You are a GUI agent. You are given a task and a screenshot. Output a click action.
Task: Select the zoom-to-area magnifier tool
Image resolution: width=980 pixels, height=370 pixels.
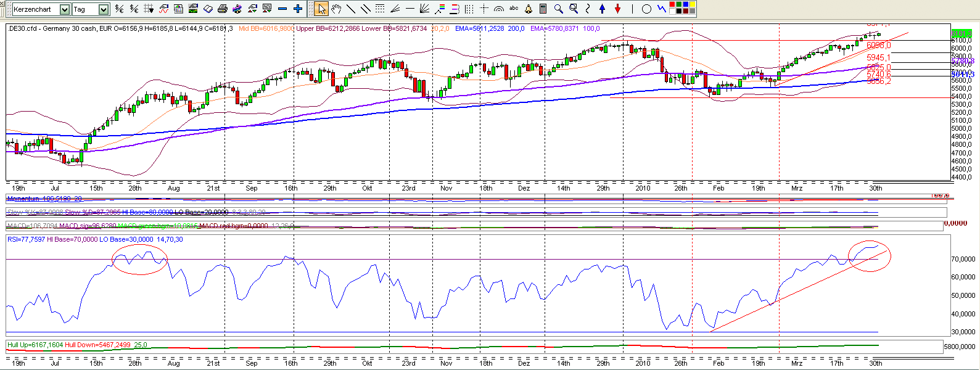pyautogui.click(x=574, y=9)
